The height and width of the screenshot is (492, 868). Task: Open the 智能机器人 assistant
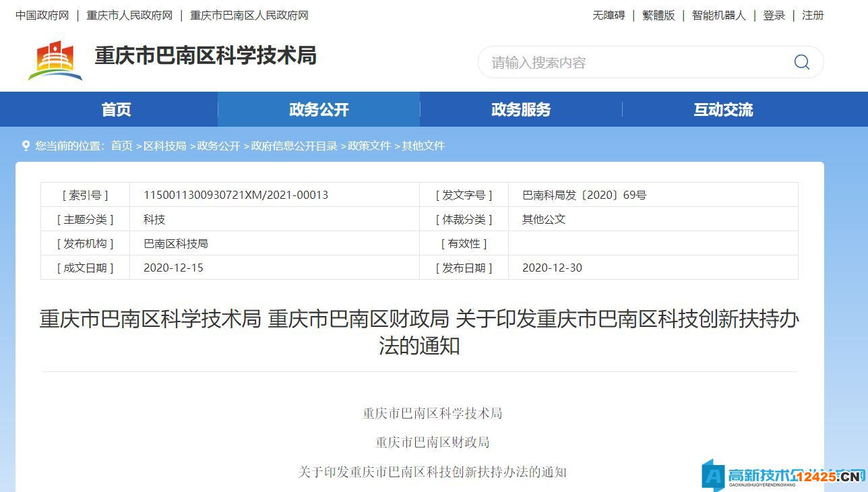pos(718,15)
